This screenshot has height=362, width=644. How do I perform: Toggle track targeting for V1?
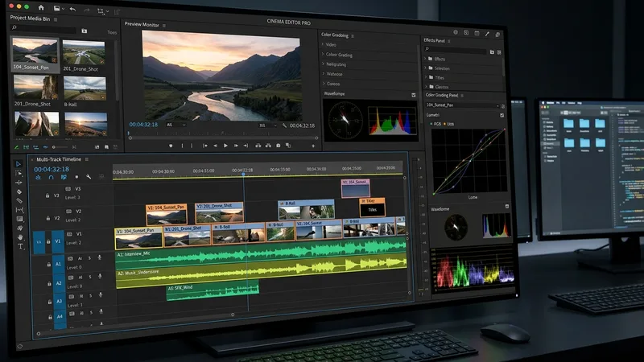57,241
